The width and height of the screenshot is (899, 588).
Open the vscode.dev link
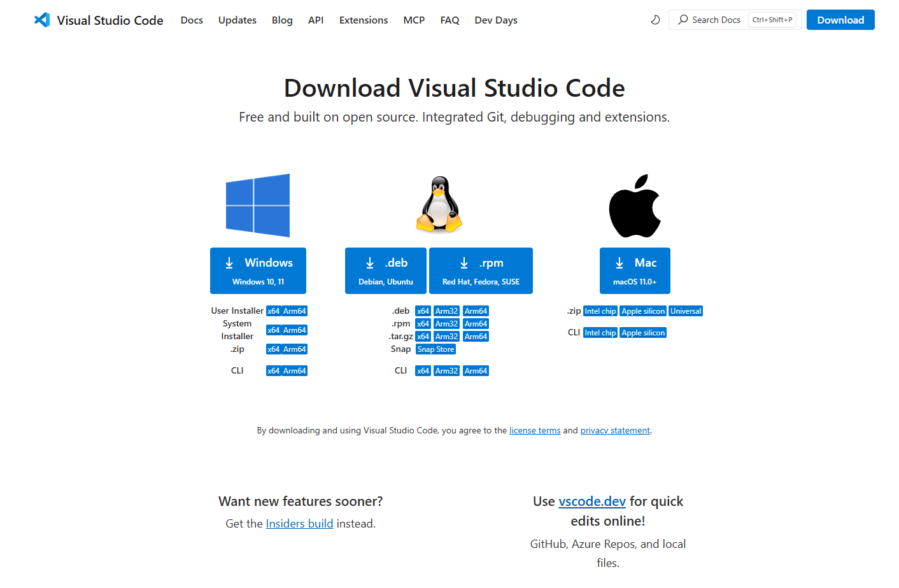[x=592, y=501]
